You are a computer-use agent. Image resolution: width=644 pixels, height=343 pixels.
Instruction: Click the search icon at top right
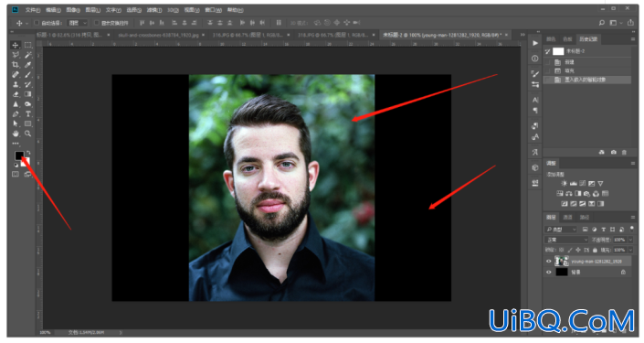[601, 23]
